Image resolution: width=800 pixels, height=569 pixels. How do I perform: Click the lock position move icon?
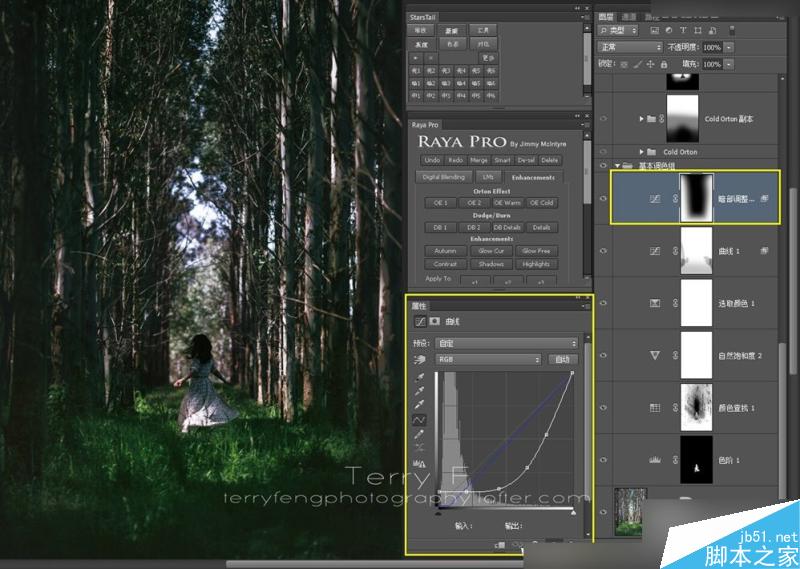pos(651,64)
